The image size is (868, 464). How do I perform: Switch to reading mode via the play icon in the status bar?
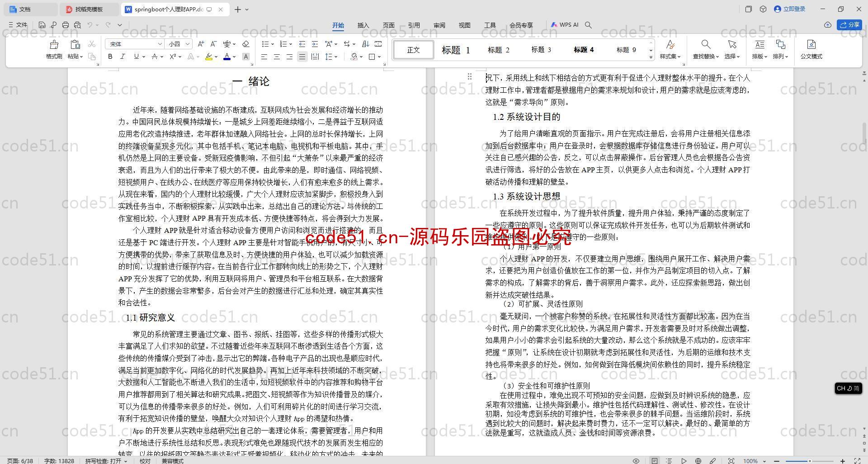click(684, 461)
